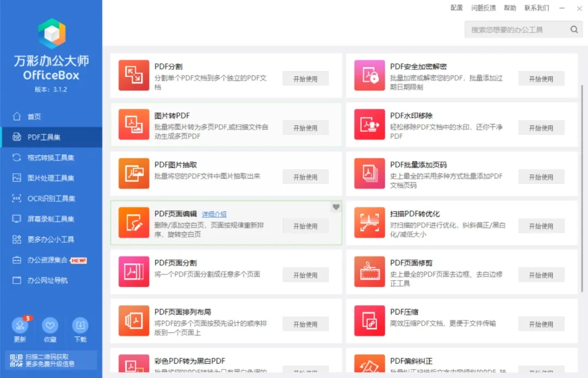The height and width of the screenshot is (378, 588).
Task: Click the PDF水印移除 tool icon
Action: [x=369, y=127]
